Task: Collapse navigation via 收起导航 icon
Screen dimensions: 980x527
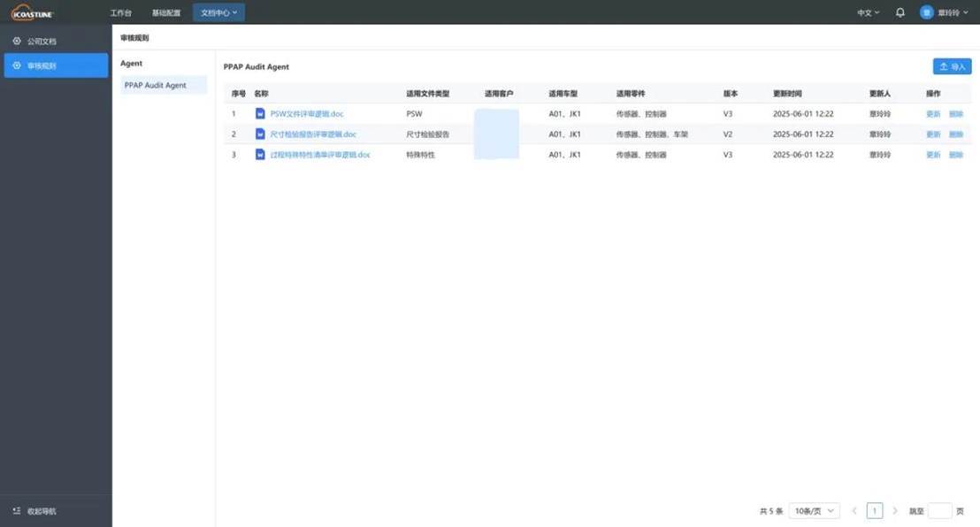Action: [x=13, y=508]
